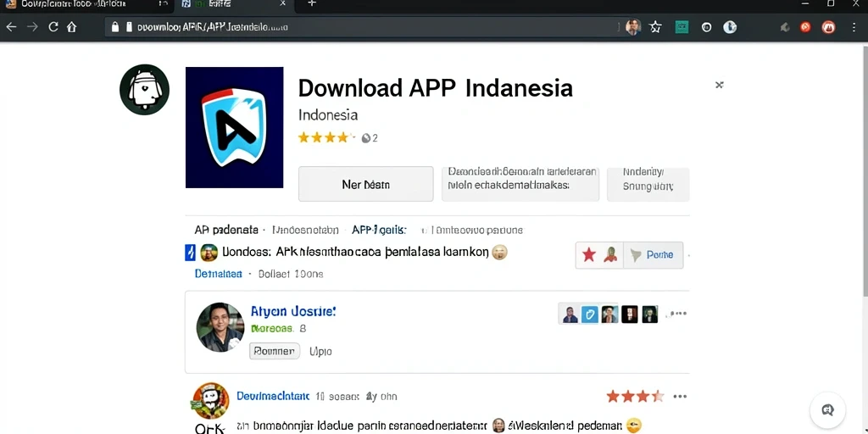Select the APP-Jgarik tab
The image size is (868, 434).
pos(379,230)
